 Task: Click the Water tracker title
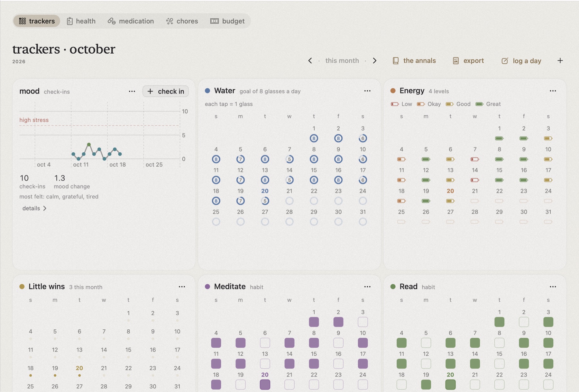(x=225, y=91)
